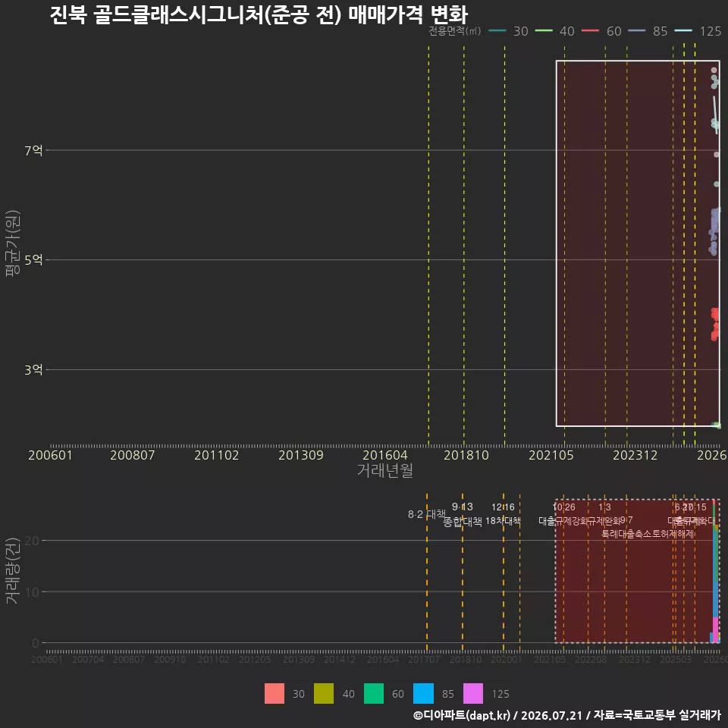
Task: Click 201205 on the volume chart x-axis
Action: coord(255,659)
